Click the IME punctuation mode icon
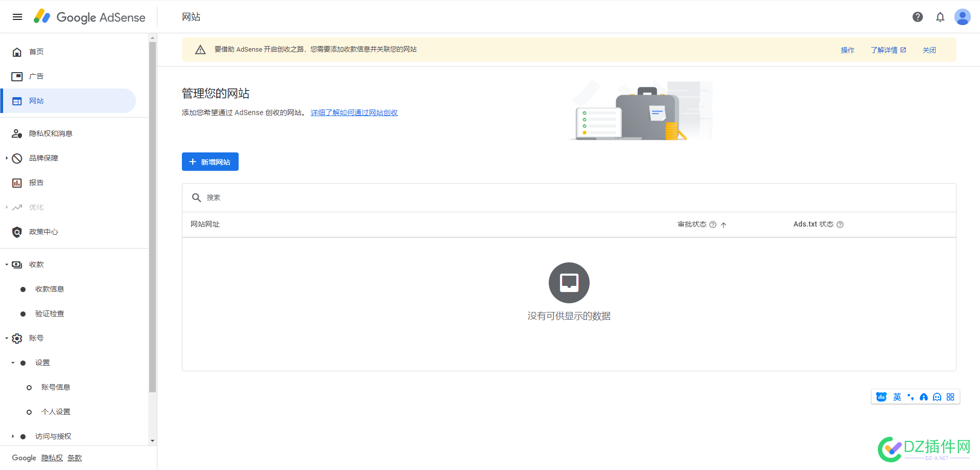 911,397
